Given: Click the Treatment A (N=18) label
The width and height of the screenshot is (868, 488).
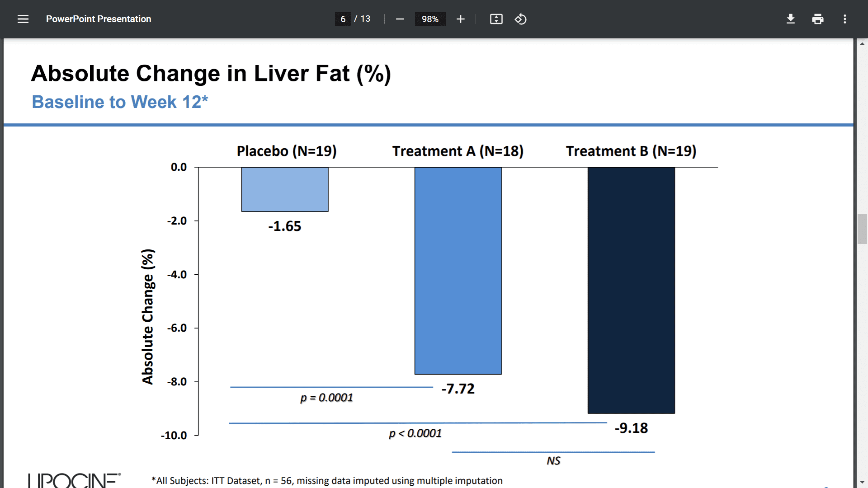Looking at the screenshot, I should click(458, 151).
